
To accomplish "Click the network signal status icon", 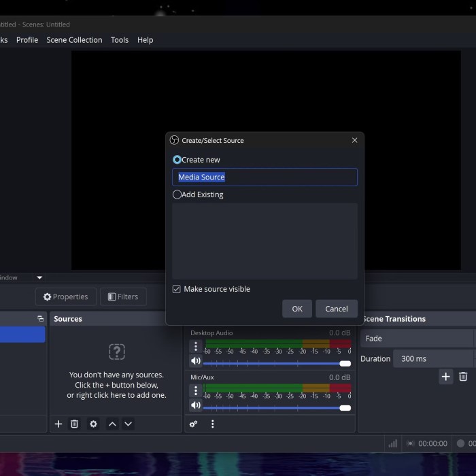I will point(393,443).
